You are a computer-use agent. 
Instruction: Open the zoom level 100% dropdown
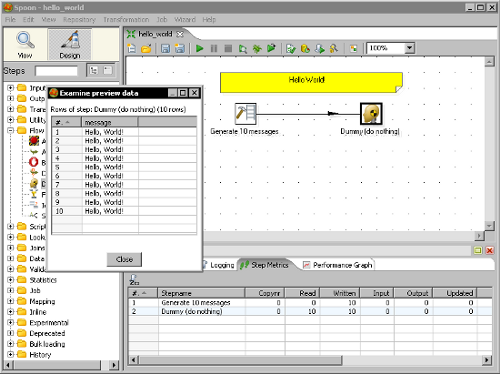(x=410, y=48)
